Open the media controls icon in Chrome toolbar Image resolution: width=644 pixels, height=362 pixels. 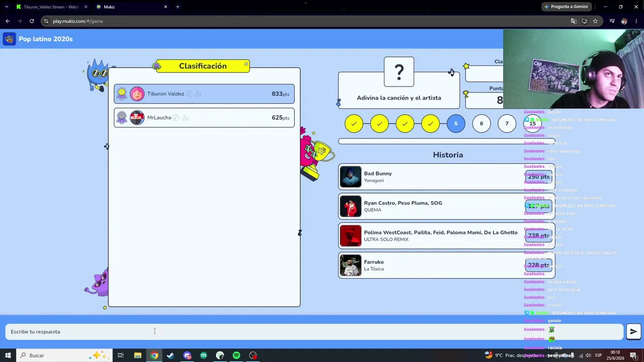(x=612, y=21)
